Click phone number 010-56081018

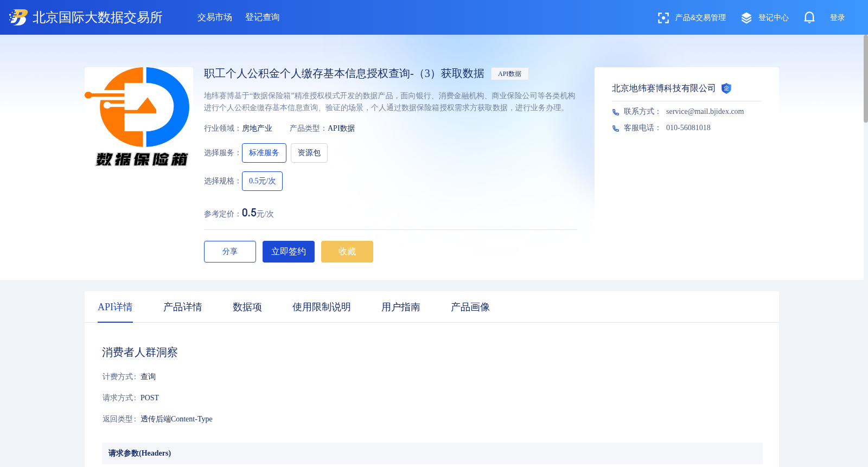pyautogui.click(x=688, y=128)
